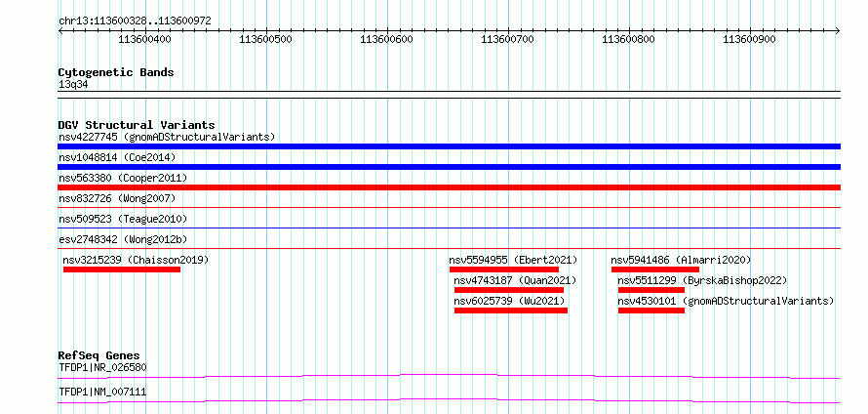Screen dimensions: 868x414
Task: Open TFDP1|NM_007111 gene label
Action: tap(102, 392)
